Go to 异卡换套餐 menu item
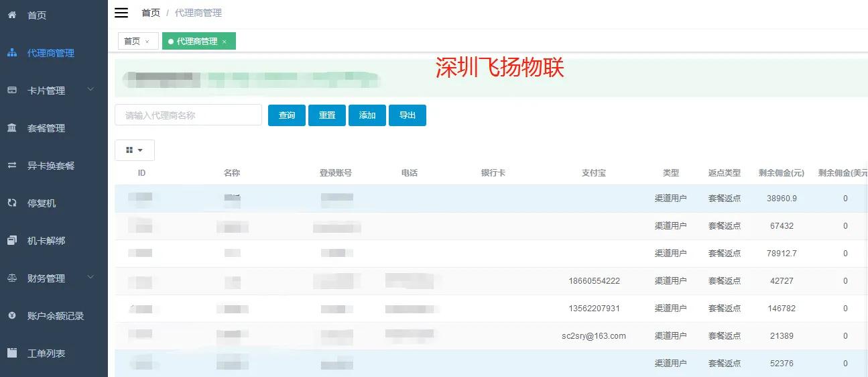 (51, 166)
